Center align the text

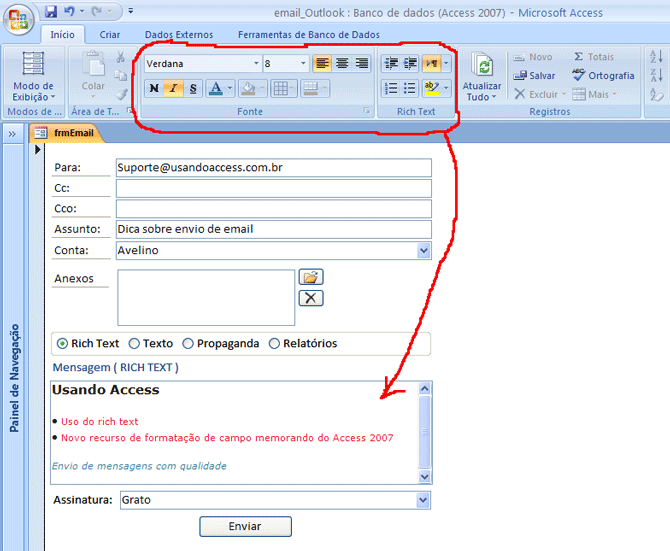click(341, 63)
